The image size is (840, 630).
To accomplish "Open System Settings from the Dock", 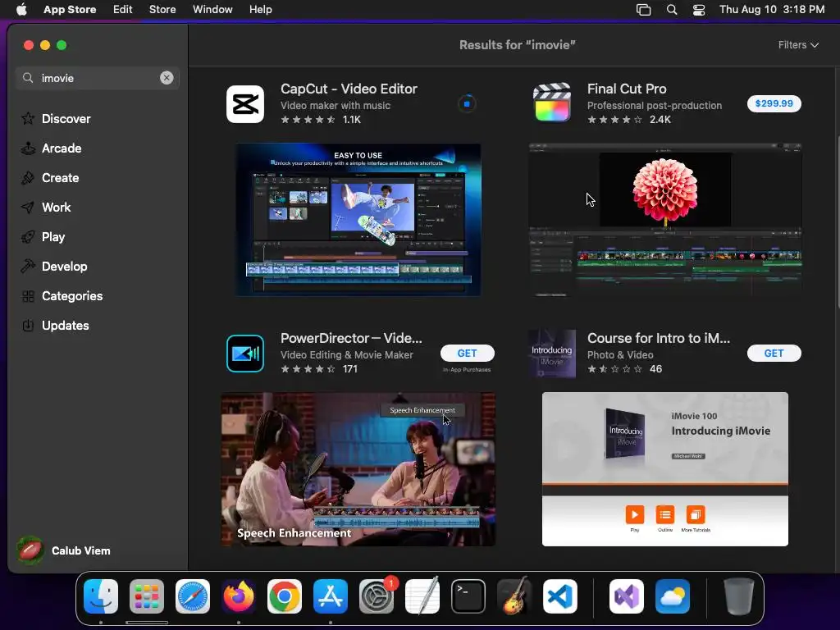I will pyautogui.click(x=377, y=596).
